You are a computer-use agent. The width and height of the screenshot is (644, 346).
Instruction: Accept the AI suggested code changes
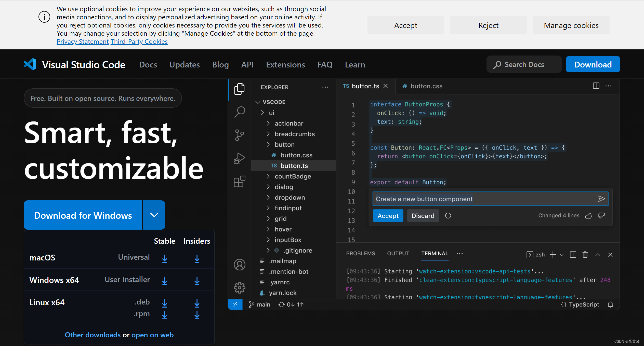click(x=388, y=216)
